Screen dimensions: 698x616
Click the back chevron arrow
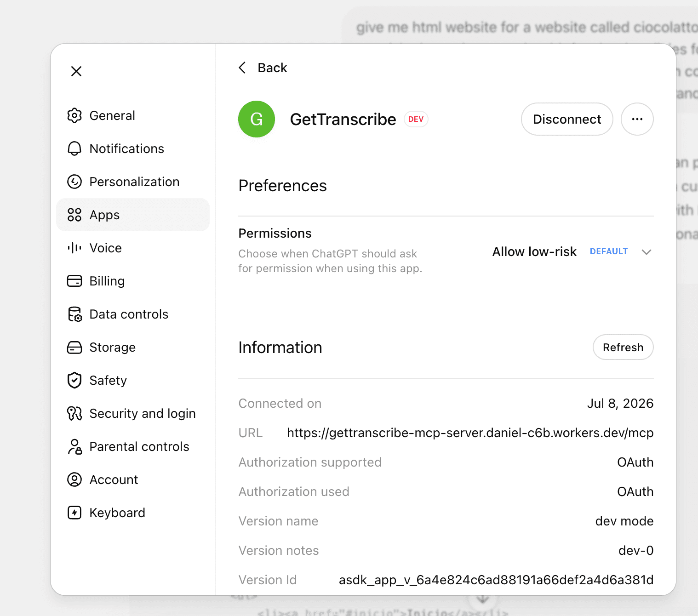tap(242, 68)
